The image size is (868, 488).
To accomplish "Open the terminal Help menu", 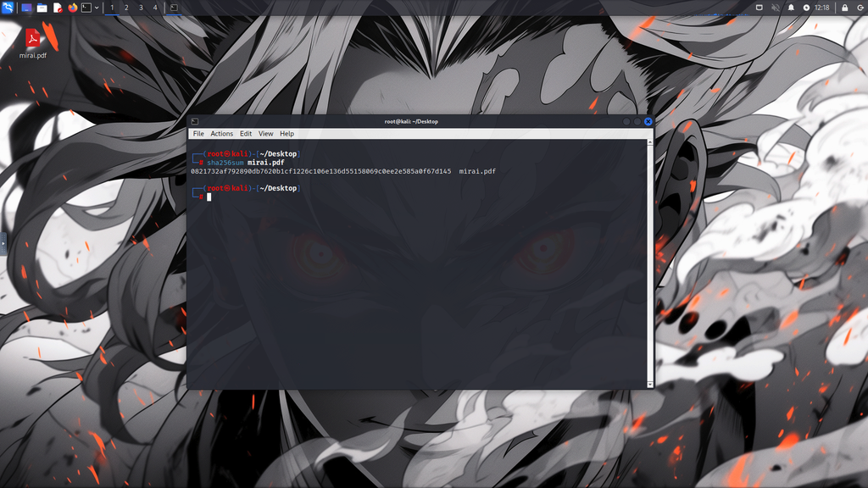I will (x=287, y=134).
